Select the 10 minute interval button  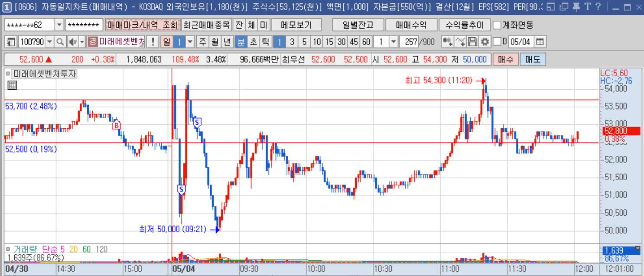click(317, 42)
